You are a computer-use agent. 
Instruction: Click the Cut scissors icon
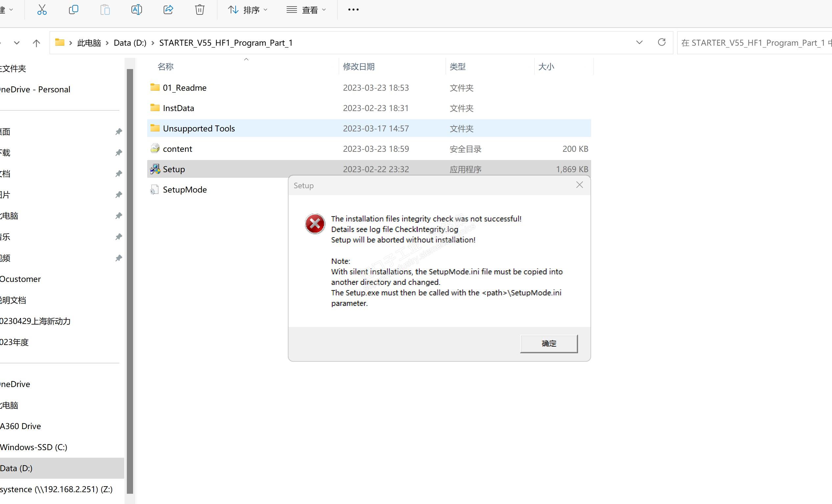[x=42, y=10]
